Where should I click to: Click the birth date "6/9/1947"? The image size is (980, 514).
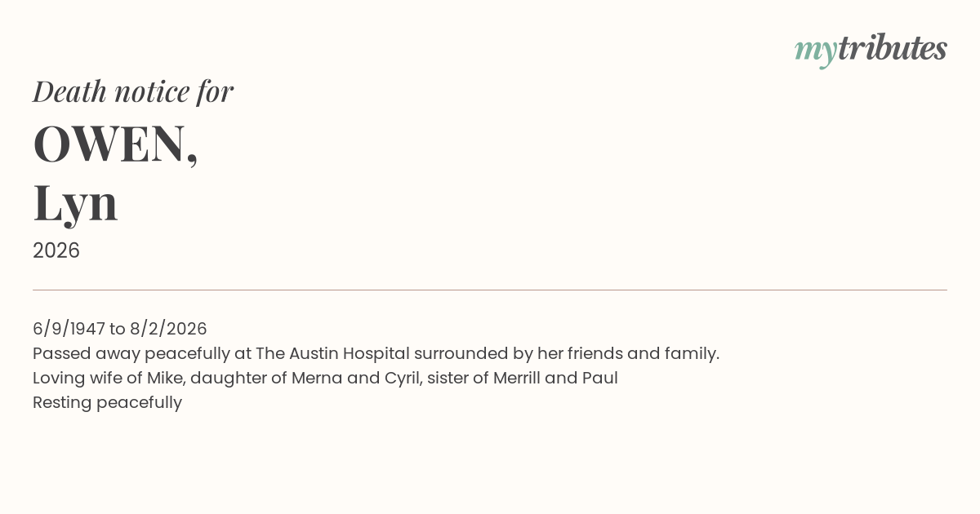pyautogui.click(x=69, y=329)
